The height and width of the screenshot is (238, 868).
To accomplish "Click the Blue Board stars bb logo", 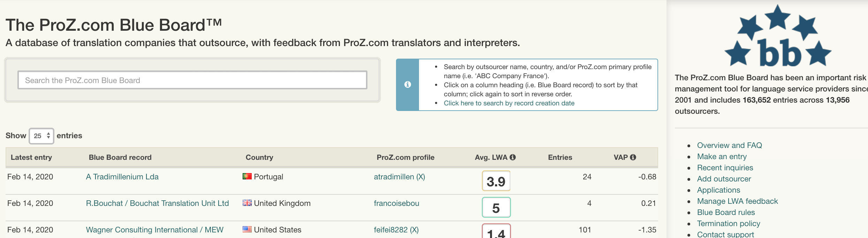I will [x=778, y=36].
